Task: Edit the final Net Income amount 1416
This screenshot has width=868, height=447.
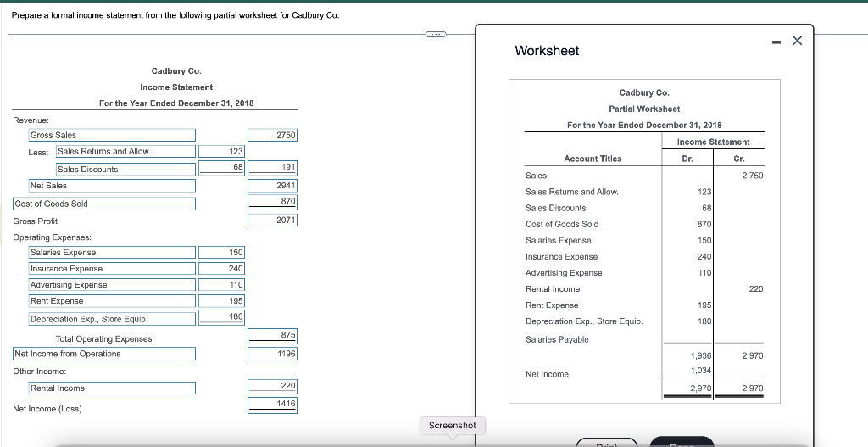Action: [272, 405]
